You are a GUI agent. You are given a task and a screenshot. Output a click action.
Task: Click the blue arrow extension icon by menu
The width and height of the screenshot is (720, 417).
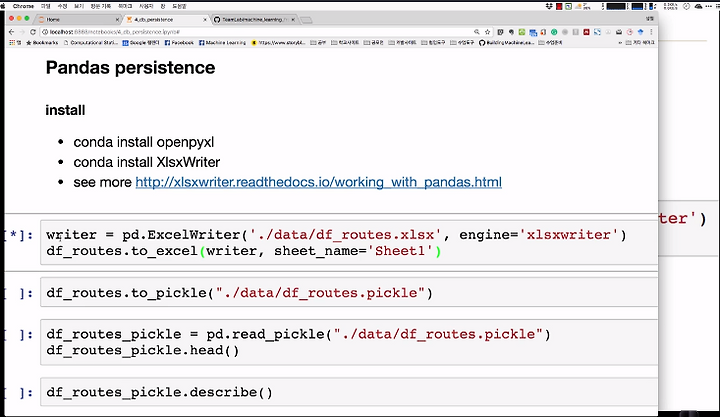pos(641,32)
